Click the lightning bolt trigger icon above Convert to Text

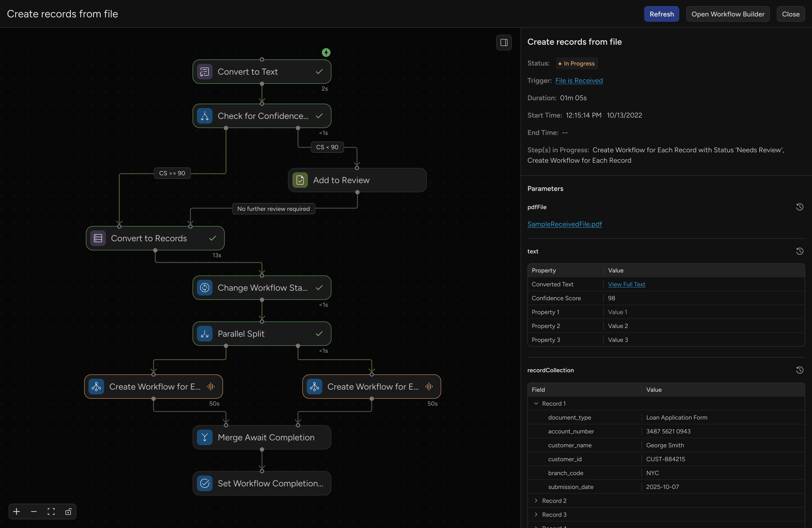[326, 52]
